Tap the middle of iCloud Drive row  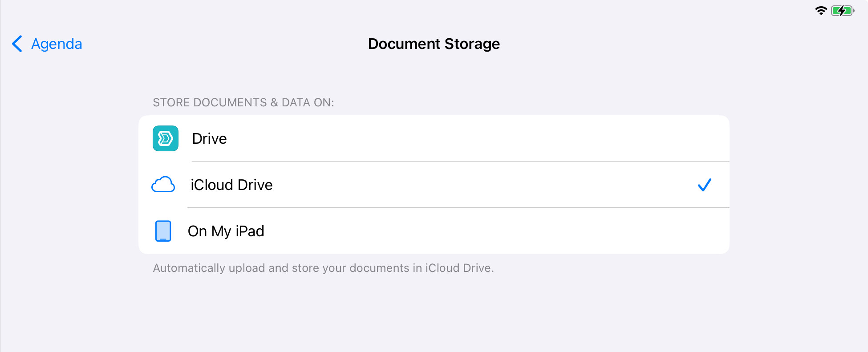click(434, 185)
